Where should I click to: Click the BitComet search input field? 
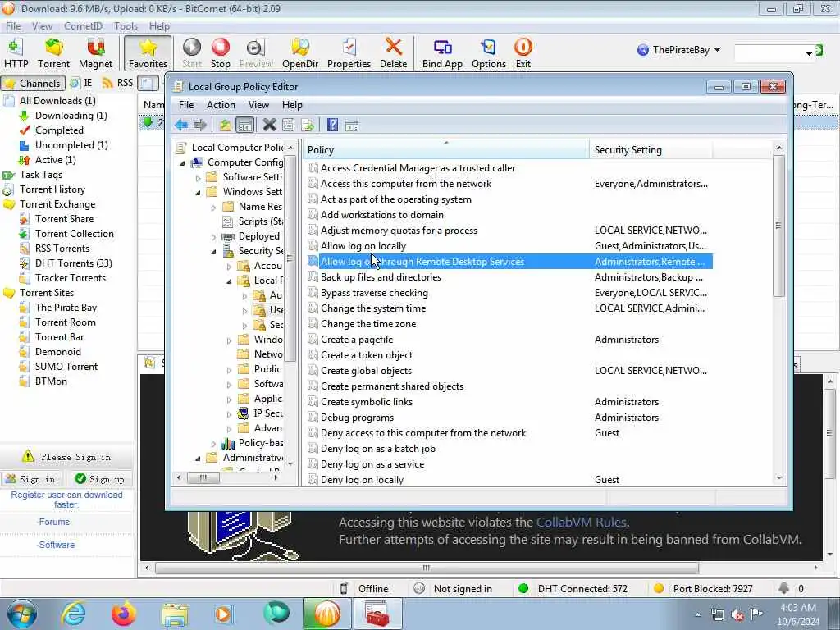(x=769, y=52)
